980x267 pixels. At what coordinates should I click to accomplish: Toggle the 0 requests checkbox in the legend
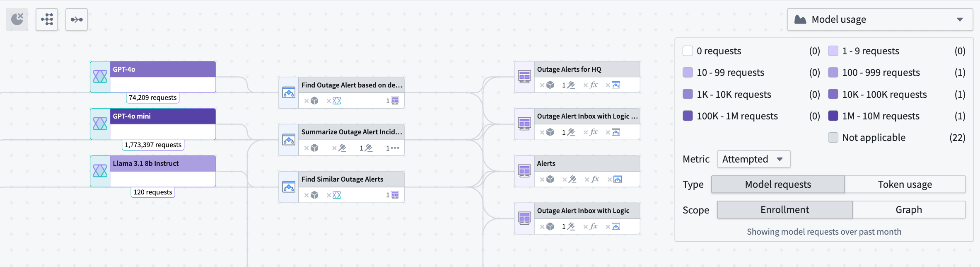coord(688,51)
